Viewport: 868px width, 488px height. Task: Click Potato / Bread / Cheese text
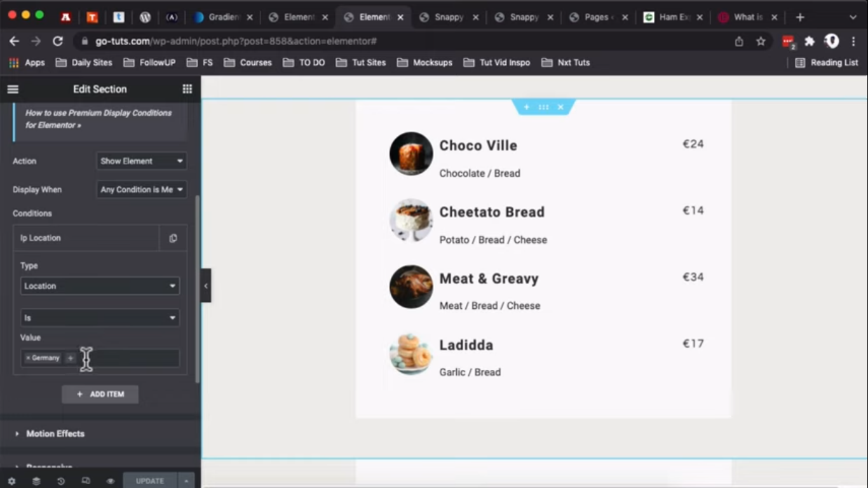tap(493, 240)
